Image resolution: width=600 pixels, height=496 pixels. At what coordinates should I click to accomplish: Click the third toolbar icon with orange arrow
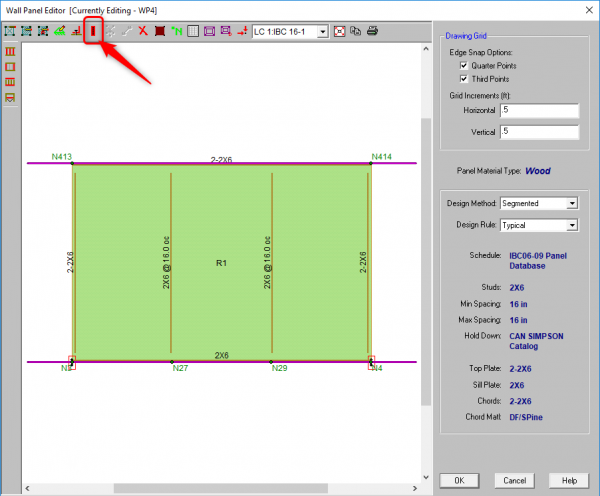43,31
